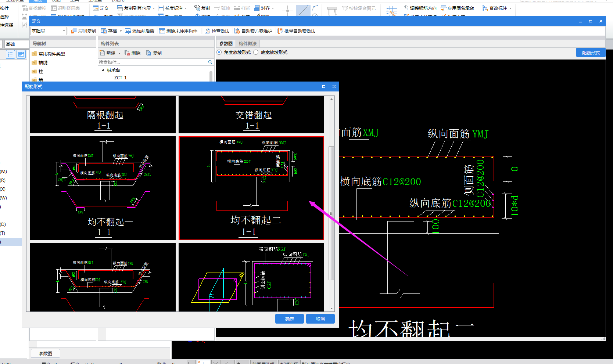Choose the thumbnail with 横向钢筋XGJ diagram
The height and width of the screenshot is (364, 613).
click(251, 277)
